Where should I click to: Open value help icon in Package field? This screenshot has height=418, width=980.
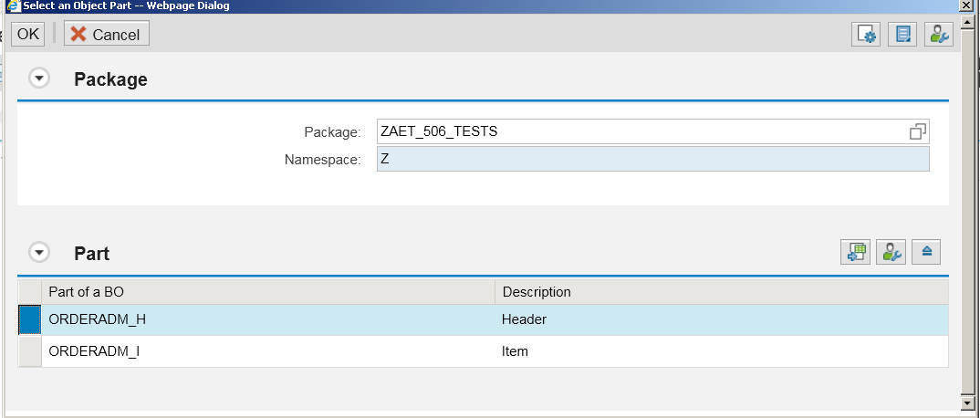[918, 131]
